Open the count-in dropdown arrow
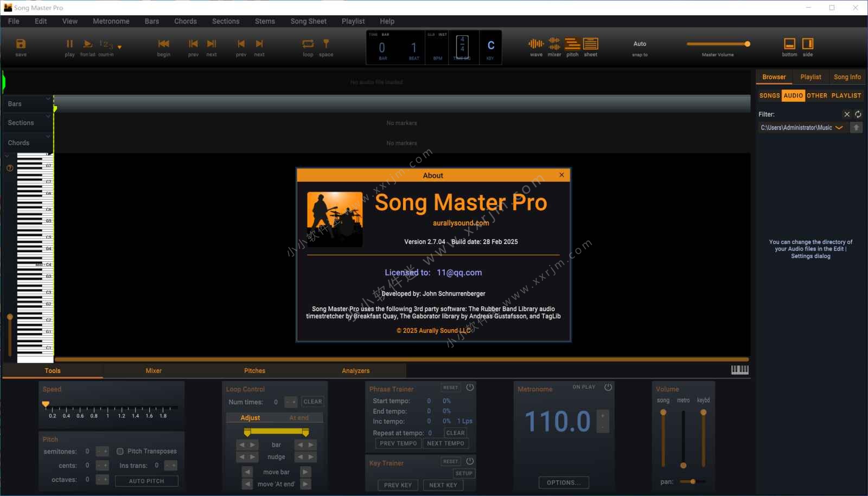Image resolution: width=868 pixels, height=496 pixels. click(x=119, y=47)
